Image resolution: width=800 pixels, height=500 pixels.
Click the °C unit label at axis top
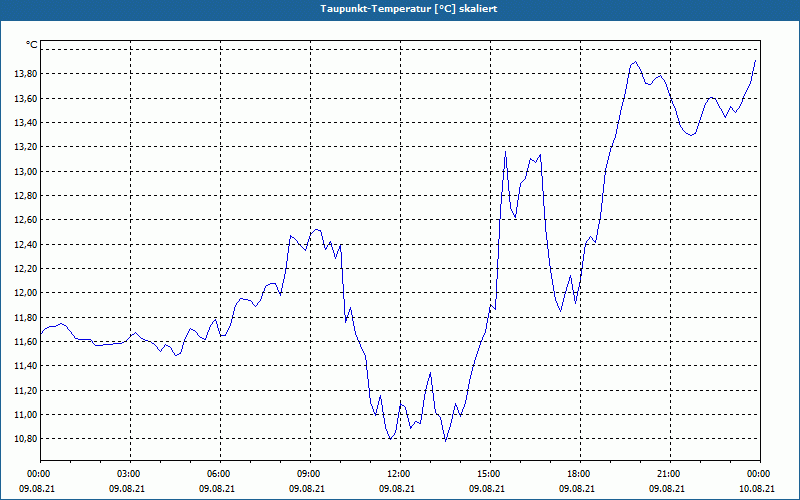(32, 45)
